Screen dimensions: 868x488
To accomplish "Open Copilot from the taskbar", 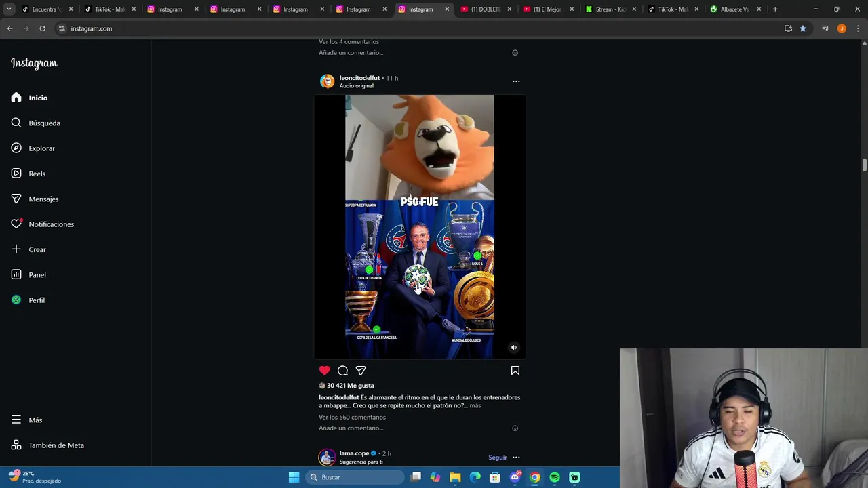I will click(x=435, y=477).
